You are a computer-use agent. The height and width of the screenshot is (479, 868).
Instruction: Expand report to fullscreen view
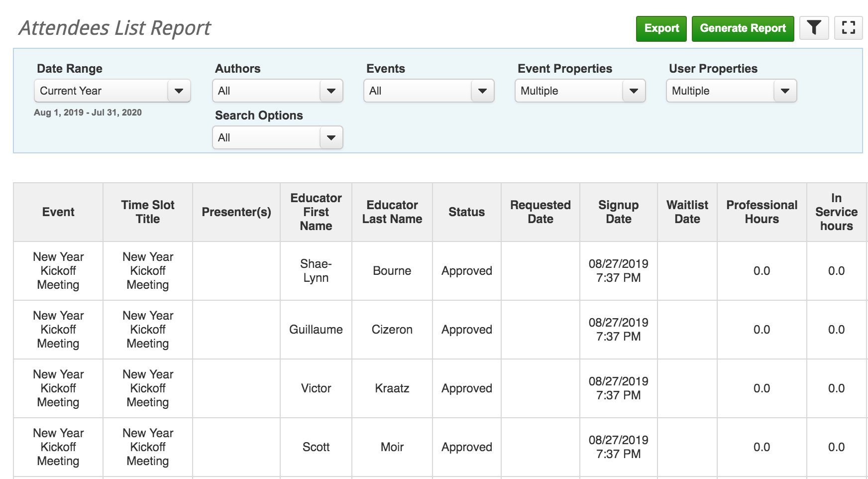pyautogui.click(x=849, y=28)
